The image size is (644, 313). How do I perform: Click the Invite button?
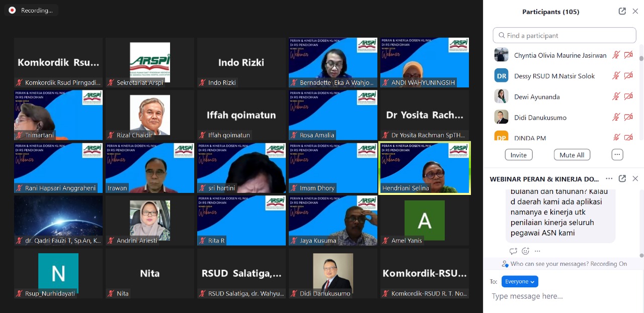(x=518, y=155)
